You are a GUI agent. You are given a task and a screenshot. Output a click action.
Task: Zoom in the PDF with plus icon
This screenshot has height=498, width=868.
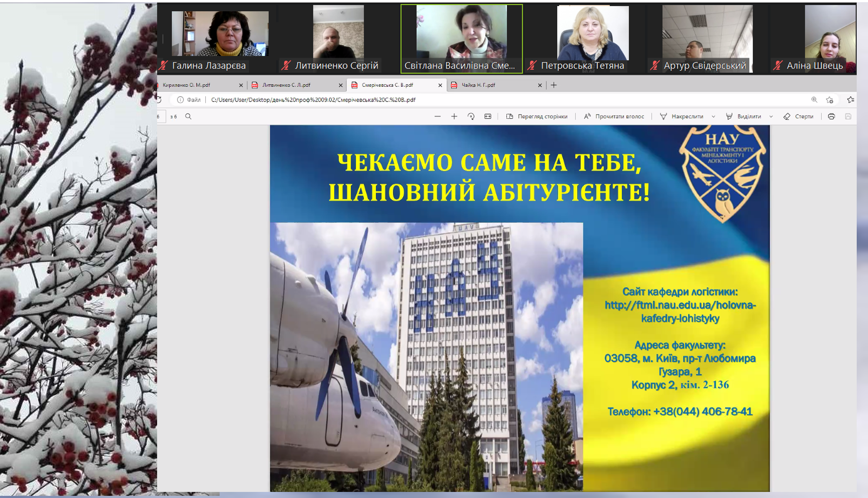coord(454,116)
